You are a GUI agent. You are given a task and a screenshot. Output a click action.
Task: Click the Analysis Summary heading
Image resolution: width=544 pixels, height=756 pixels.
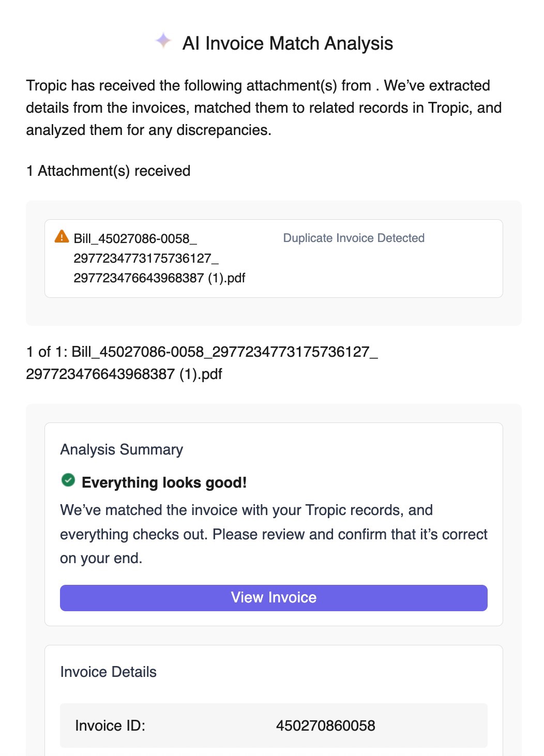coord(122,449)
